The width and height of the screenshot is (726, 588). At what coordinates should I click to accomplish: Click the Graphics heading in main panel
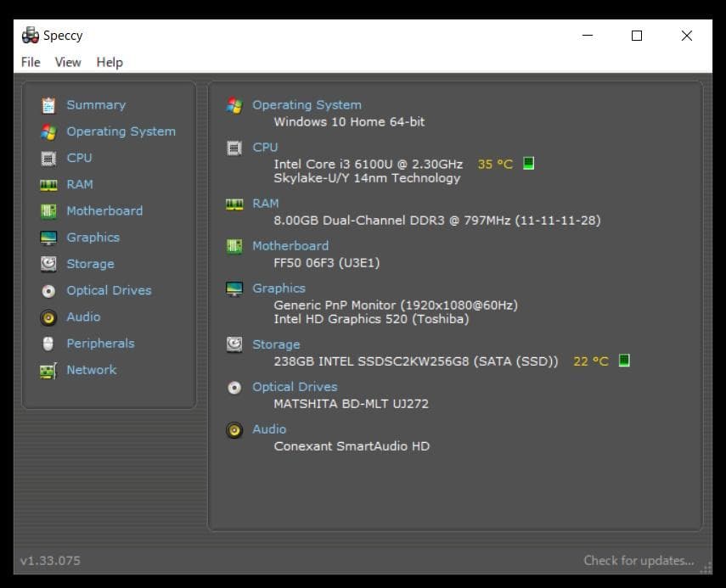279,288
